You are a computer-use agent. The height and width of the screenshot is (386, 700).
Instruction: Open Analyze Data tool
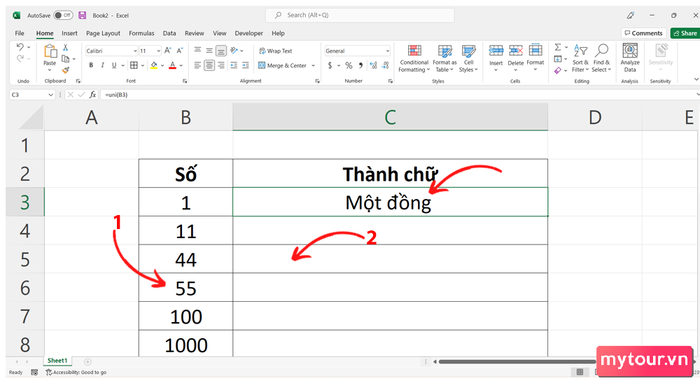[630, 58]
